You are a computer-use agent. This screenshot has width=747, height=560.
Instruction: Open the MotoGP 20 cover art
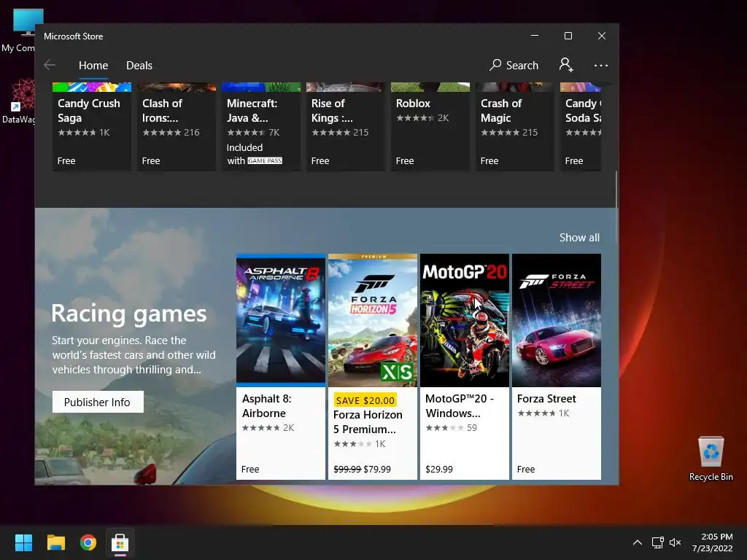[x=465, y=320]
